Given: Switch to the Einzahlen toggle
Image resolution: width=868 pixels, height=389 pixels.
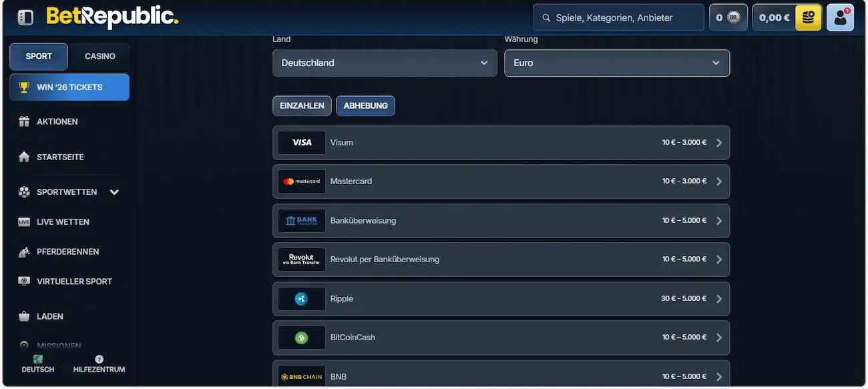Looking at the screenshot, I should pos(302,106).
